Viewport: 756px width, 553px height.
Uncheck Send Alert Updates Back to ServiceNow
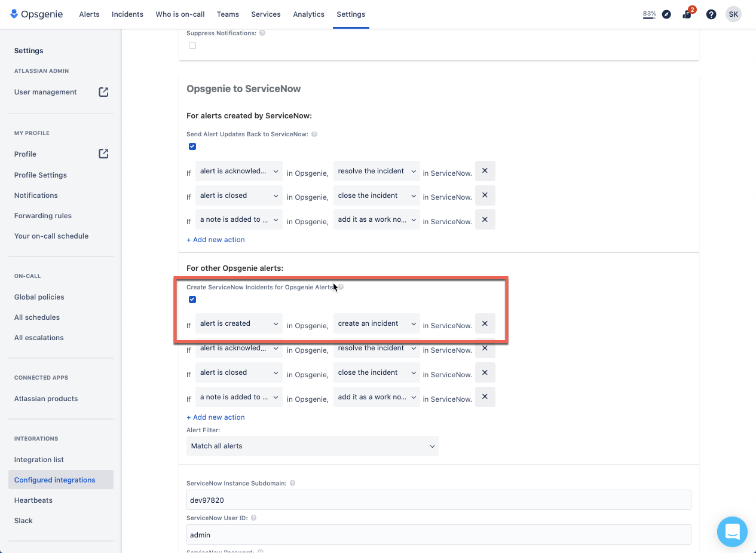click(192, 146)
